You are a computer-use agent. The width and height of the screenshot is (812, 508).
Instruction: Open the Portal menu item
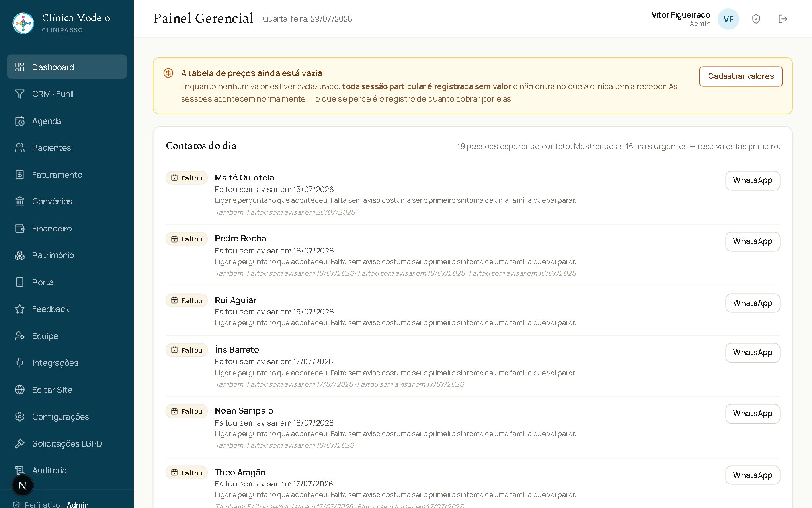(x=67, y=282)
